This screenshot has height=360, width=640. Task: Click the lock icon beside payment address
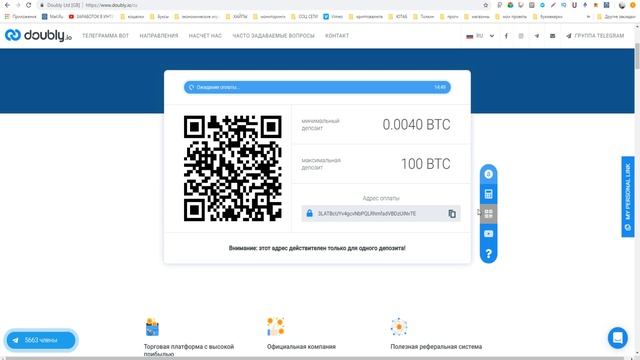coord(309,213)
